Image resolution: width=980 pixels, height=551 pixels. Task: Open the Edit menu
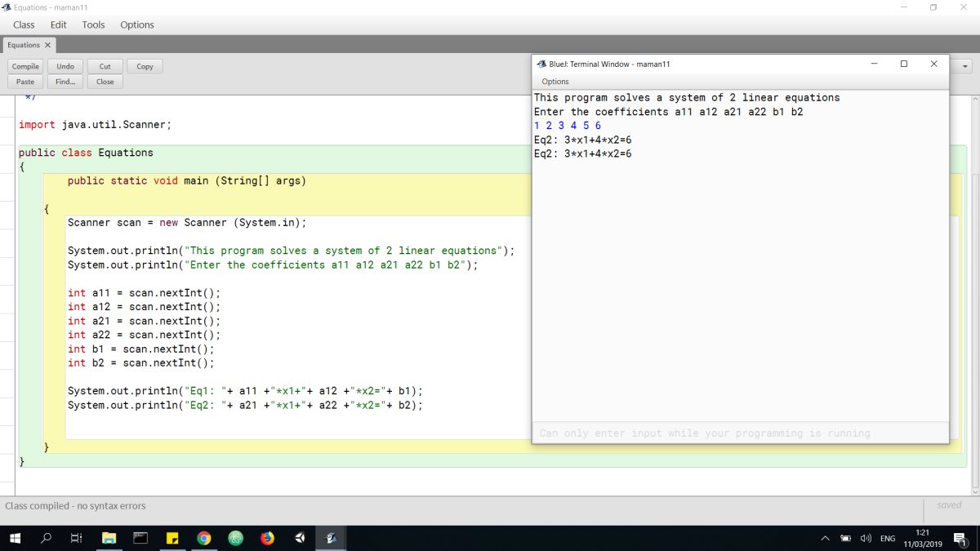tap(58, 24)
